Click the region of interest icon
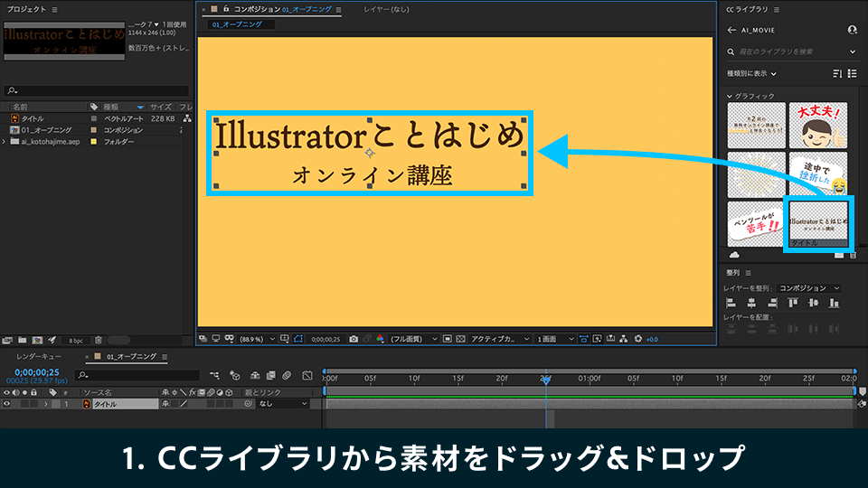868x488 pixels. pos(448,339)
